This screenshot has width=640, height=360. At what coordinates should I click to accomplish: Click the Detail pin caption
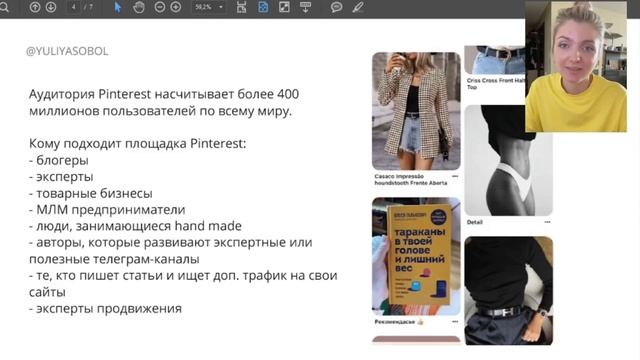(475, 222)
